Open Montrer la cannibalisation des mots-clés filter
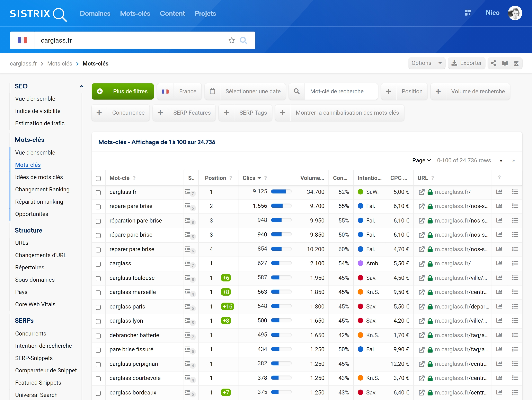Screen dimensions: 532x400 click(340, 113)
